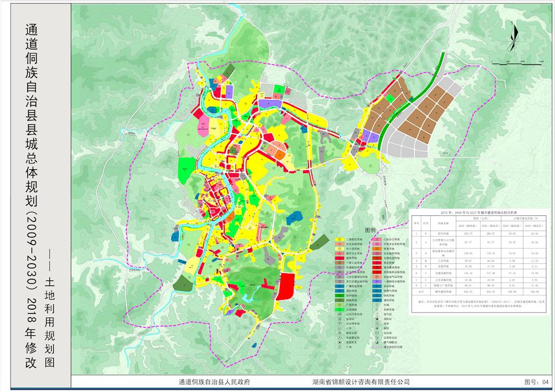555x392 pixels.
Task: Click the 医院 symbol in the legend
Action: coord(377,328)
